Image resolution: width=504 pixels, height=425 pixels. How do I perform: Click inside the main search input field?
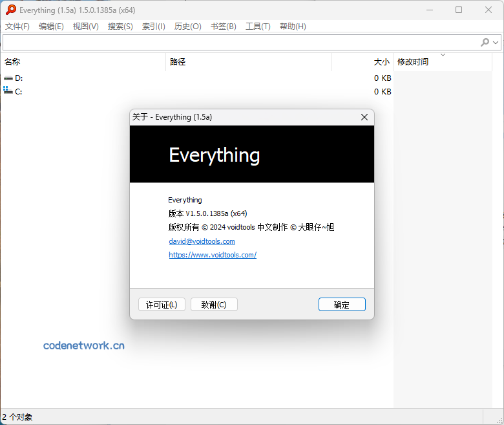pos(241,42)
